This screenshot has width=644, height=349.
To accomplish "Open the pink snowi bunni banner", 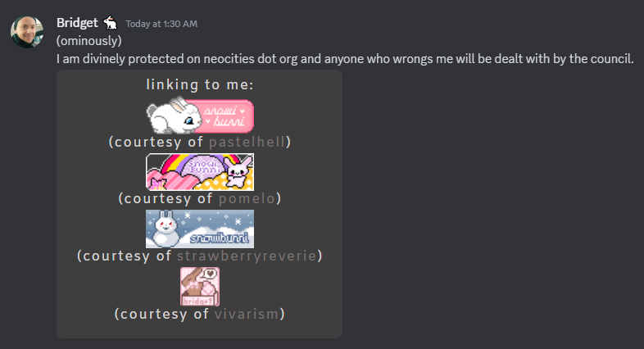I will [200, 116].
